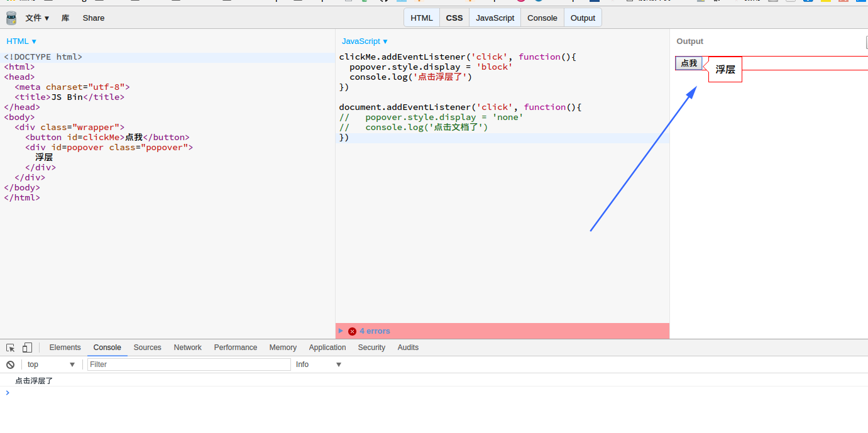Open the 文件 dropdown menu
The height and width of the screenshot is (433, 868).
pyautogui.click(x=37, y=18)
